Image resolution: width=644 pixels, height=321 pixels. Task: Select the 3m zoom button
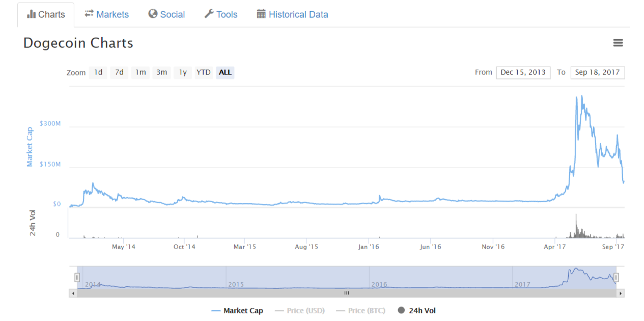coord(161,72)
